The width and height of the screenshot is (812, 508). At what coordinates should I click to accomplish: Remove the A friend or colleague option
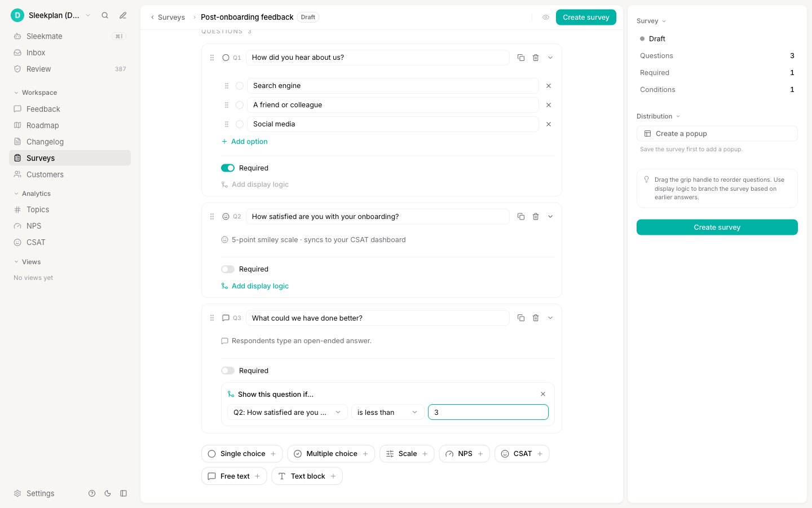(549, 105)
